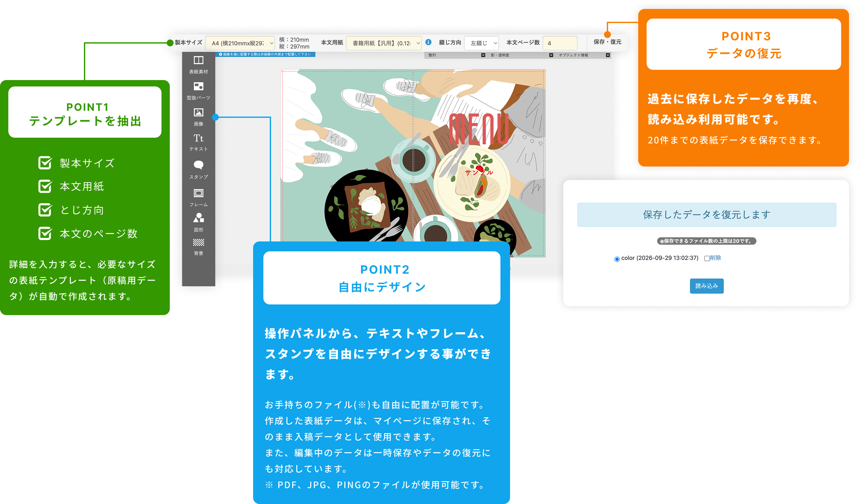858x504 pixels.
Task: Open the 画像 image tool
Action: click(x=199, y=117)
